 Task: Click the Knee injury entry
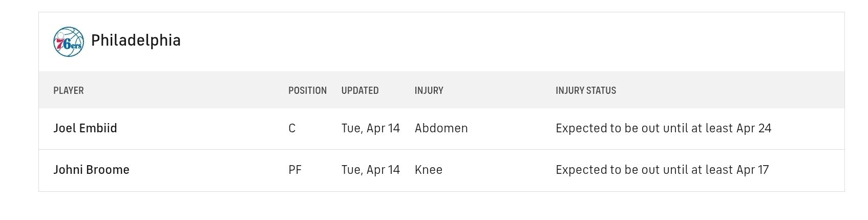[428, 170]
